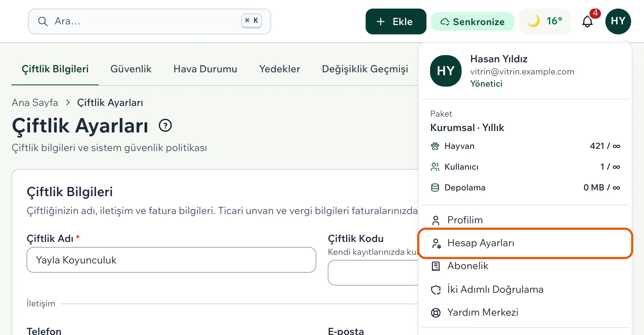Edit the Çiftlik Adı field
The image size is (644, 335).
(x=171, y=260)
